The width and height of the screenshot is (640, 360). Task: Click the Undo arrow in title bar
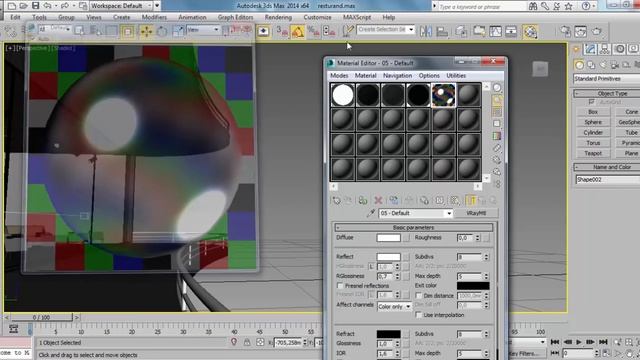(x=47, y=6)
